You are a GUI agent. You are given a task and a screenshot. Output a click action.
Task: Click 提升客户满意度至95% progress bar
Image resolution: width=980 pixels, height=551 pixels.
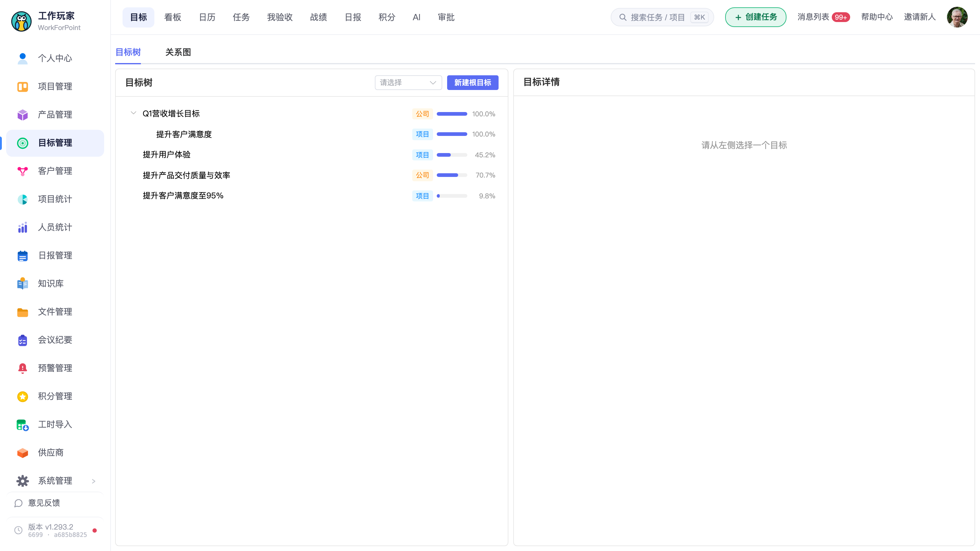[452, 196]
